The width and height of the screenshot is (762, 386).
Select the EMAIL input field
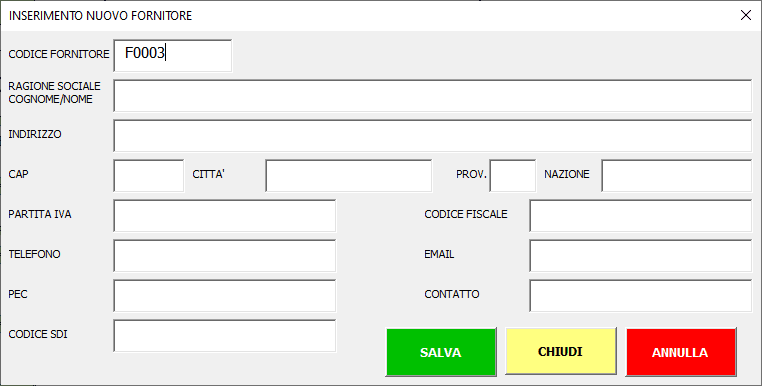[x=641, y=255]
